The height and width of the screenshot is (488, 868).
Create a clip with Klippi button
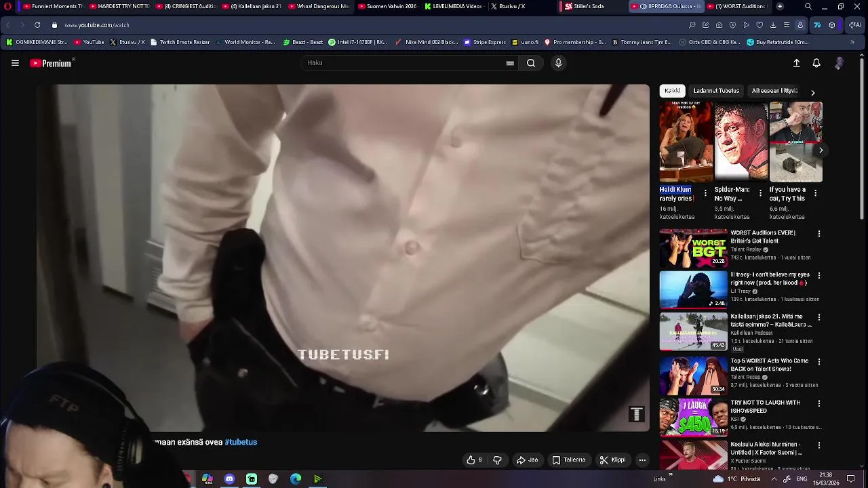click(x=613, y=460)
